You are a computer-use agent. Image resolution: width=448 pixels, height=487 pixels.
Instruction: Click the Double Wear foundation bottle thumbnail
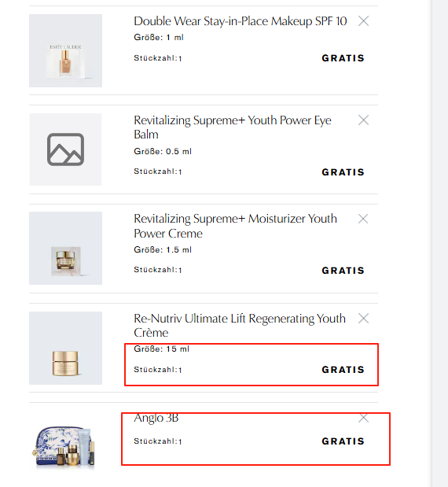click(x=65, y=50)
